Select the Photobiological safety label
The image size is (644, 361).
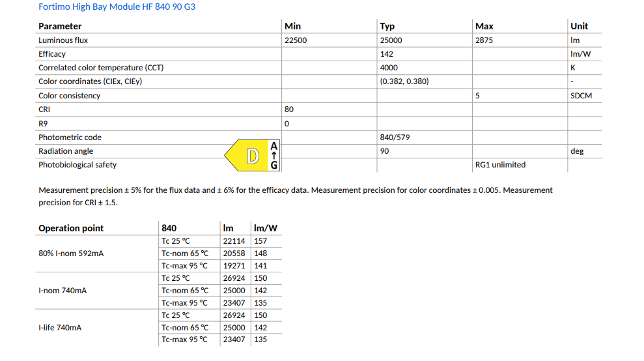pos(77,164)
